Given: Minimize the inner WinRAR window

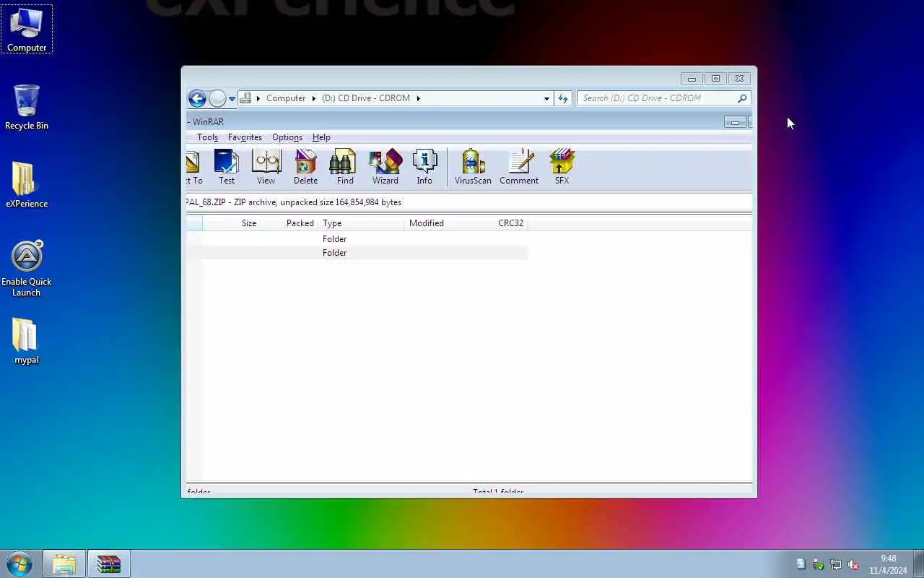Looking at the screenshot, I should tap(735, 122).
